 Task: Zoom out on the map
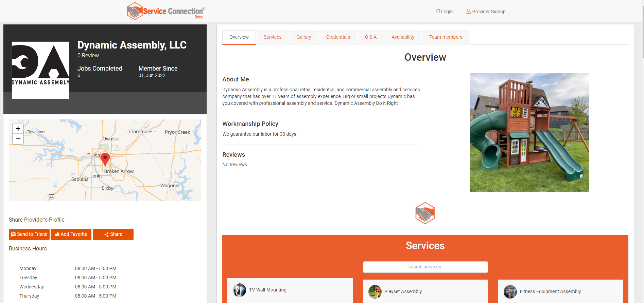[18, 139]
